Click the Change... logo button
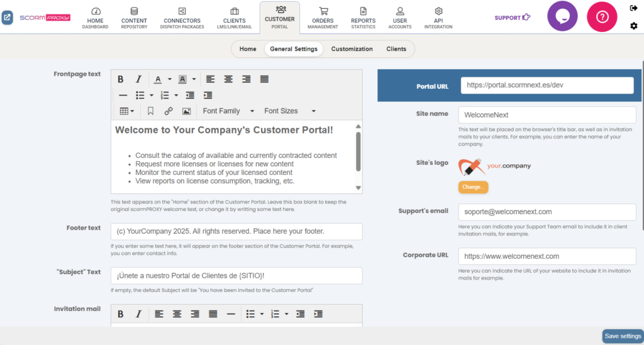This screenshot has width=644, height=345. [x=473, y=187]
